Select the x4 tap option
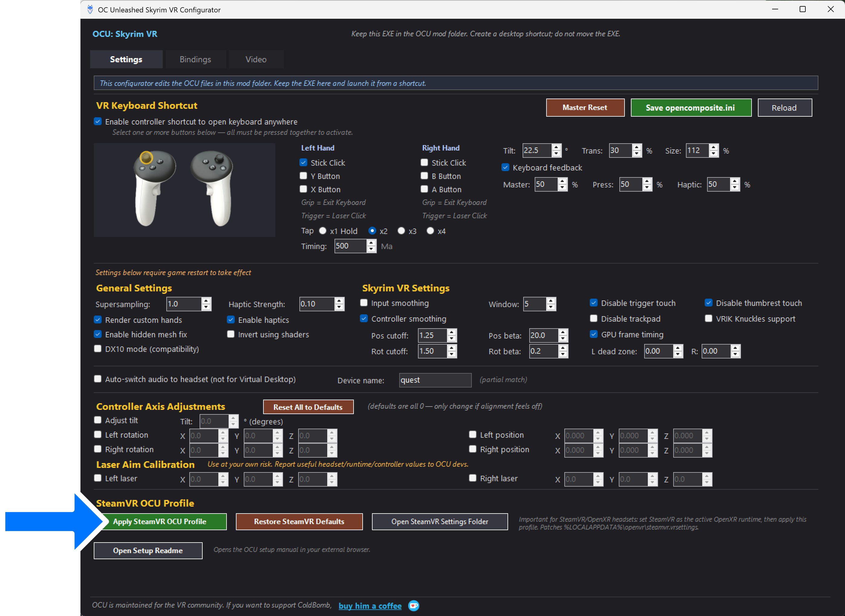The height and width of the screenshot is (616, 845). 430,231
